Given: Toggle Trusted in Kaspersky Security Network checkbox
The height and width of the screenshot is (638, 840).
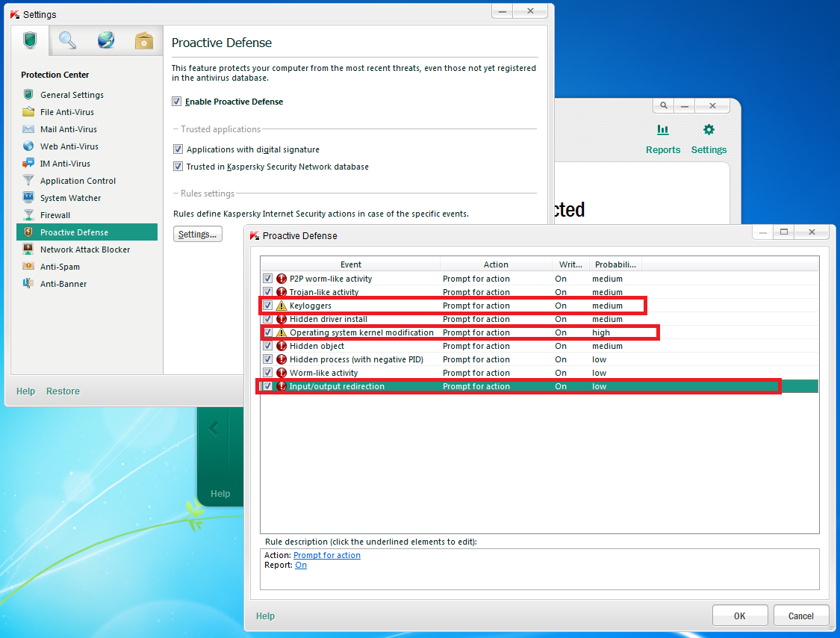Looking at the screenshot, I should [178, 166].
